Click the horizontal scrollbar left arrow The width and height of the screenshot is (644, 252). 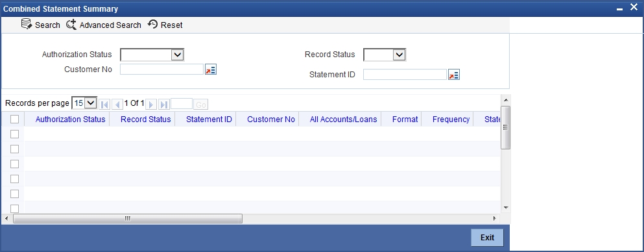6,219
